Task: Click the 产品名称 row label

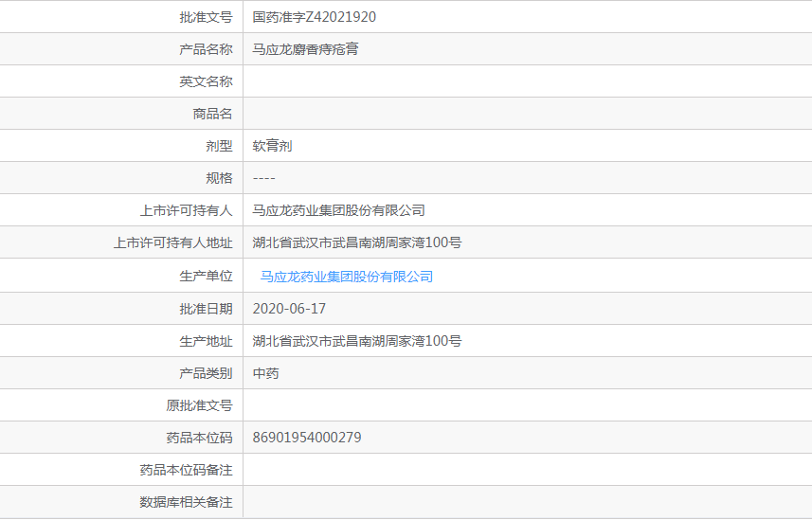Action: coord(207,49)
